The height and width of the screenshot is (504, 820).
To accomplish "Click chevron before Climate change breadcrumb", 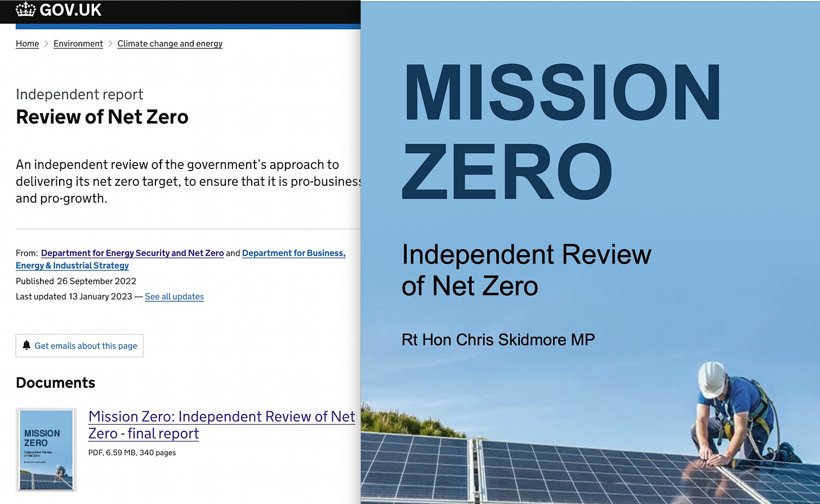I will coord(110,44).
